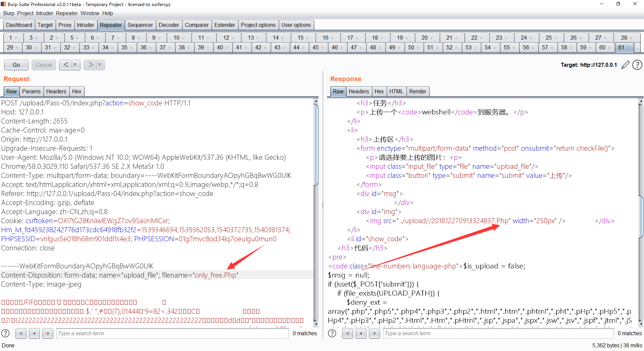This screenshot has height=351, width=644.
Task: Click the response search help icon
Action: 332,333
